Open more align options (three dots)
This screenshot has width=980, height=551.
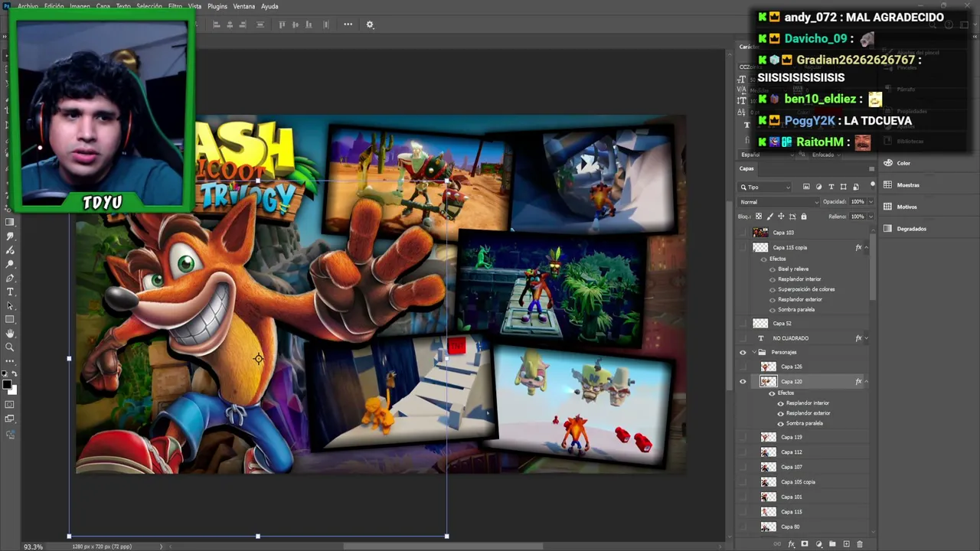[x=348, y=24]
